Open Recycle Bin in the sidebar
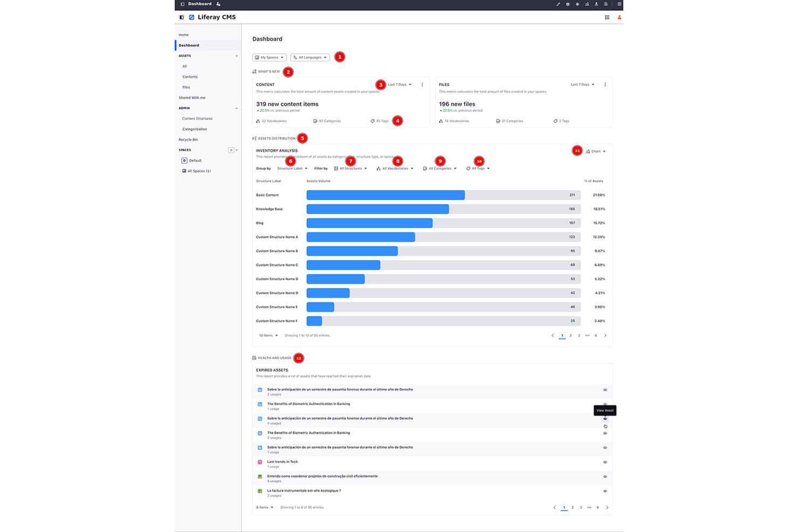This screenshot has width=798, height=532. 188,140
